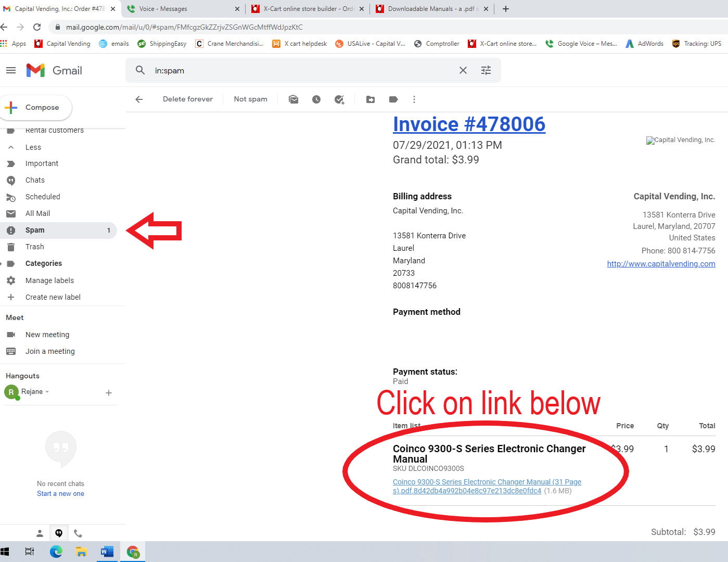The width and height of the screenshot is (728, 562).
Task: Open Capital Vending bookmark
Action: pyautogui.click(x=62, y=44)
